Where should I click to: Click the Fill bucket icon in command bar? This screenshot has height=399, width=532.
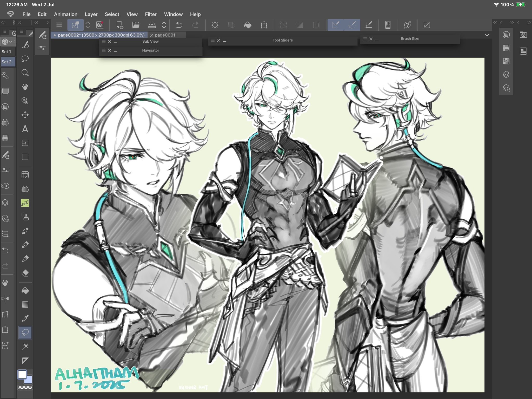click(248, 25)
